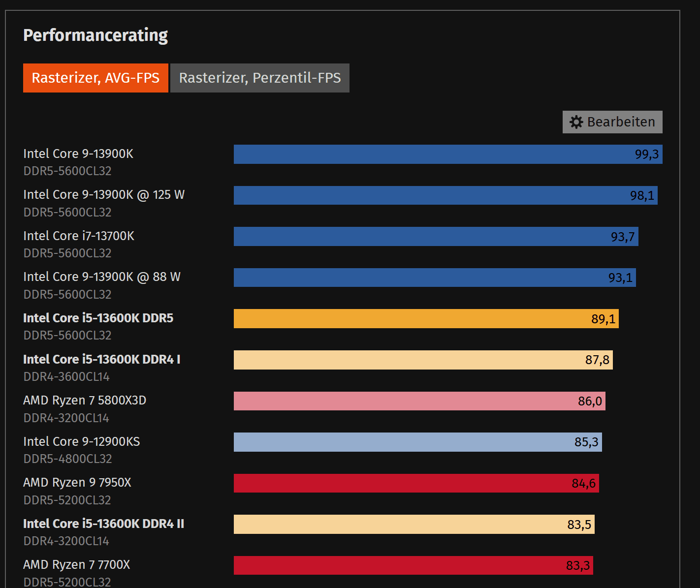The width and height of the screenshot is (700, 588).
Task: Click the Bearbeiten button
Action: click(x=612, y=122)
